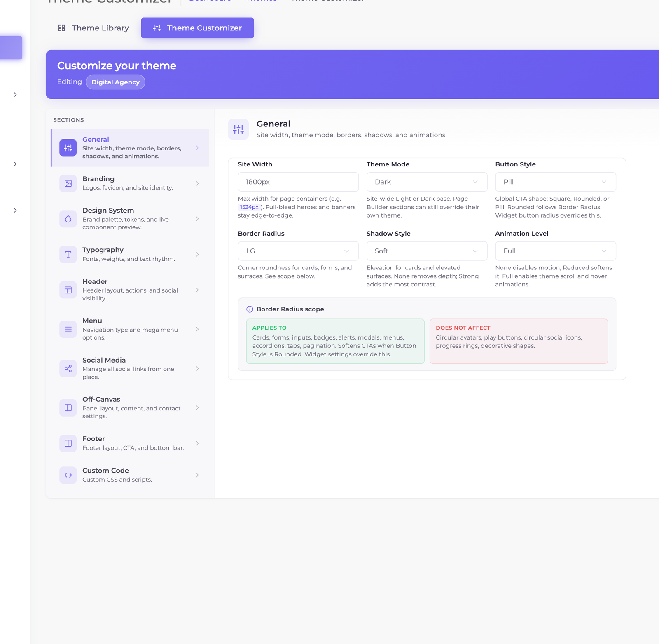Screen dimensions: 659x644
Task: Click the Branding image icon
Action: point(68,183)
